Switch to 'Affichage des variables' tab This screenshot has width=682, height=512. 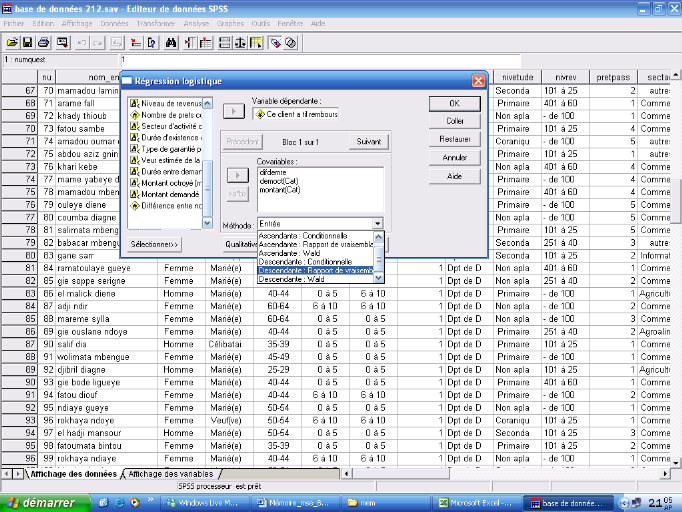[169, 474]
